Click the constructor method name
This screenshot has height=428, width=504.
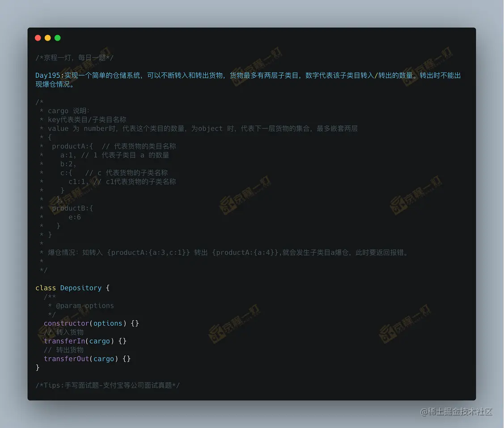point(66,323)
